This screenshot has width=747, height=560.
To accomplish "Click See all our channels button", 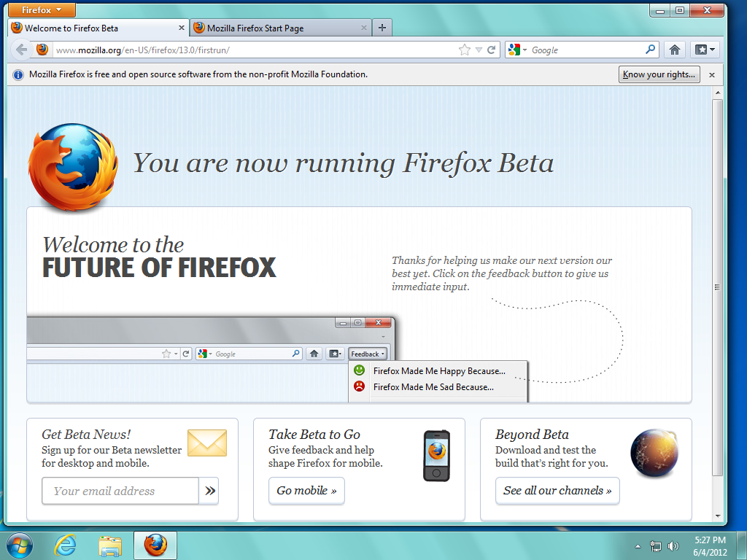I will (x=557, y=491).
